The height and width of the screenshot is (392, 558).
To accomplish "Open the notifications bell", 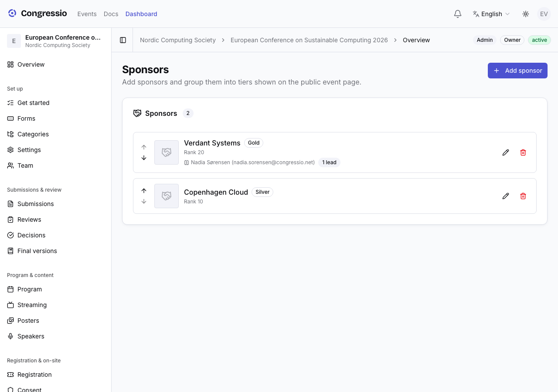I will tap(458, 14).
